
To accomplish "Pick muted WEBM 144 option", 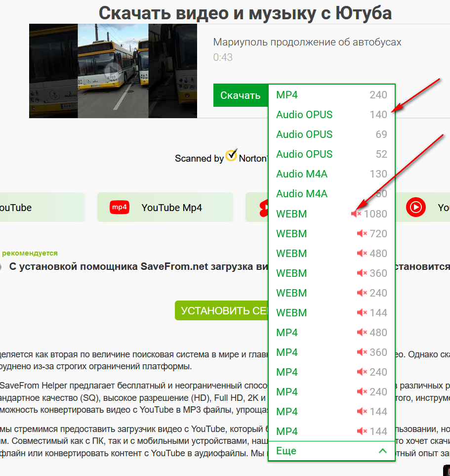I will (x=331, y=312).
